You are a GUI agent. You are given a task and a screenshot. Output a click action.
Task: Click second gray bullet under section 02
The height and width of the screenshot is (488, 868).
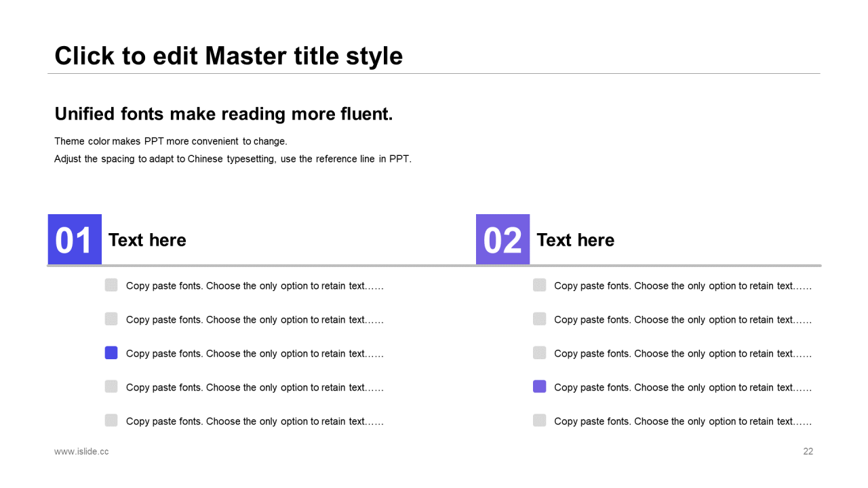(539, 319)
